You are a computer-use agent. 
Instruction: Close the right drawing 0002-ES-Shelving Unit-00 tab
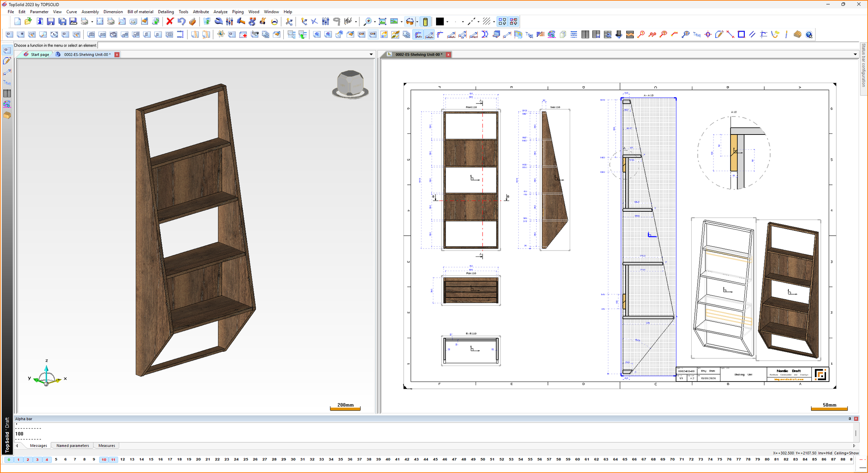(448, 55)
